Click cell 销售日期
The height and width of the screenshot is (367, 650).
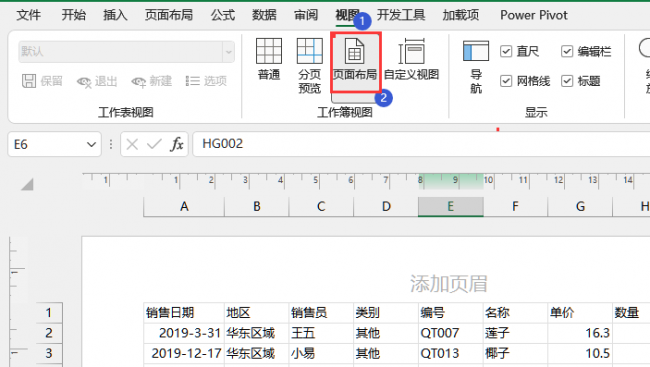coord(184,313)
